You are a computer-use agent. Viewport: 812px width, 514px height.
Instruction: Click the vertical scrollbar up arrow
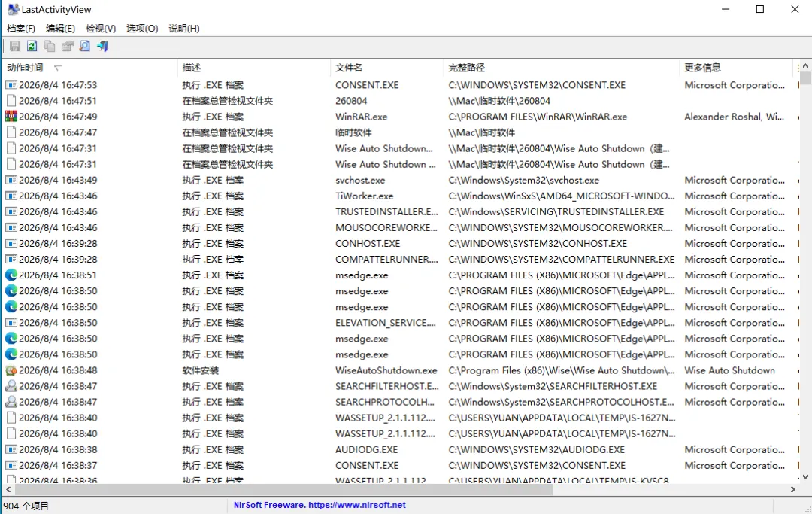[805, 66]
